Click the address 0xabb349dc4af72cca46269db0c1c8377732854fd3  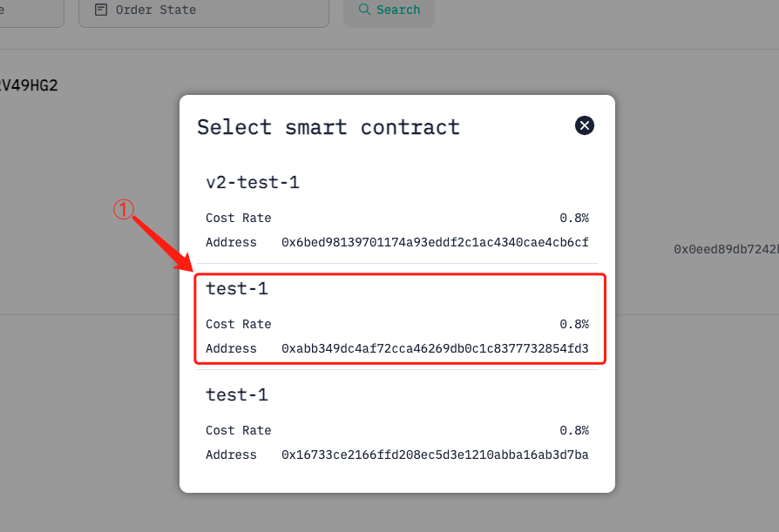[434, 348]
